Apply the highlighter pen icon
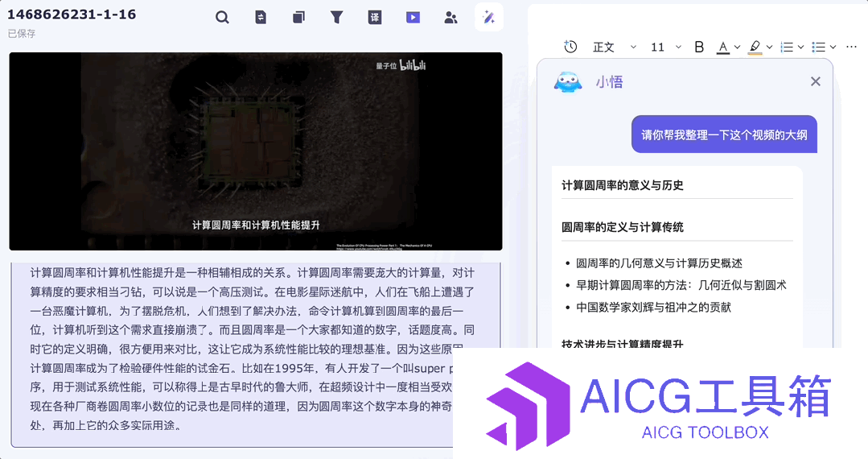This screenshot has width=868, height=459. [x=755, y=48]
